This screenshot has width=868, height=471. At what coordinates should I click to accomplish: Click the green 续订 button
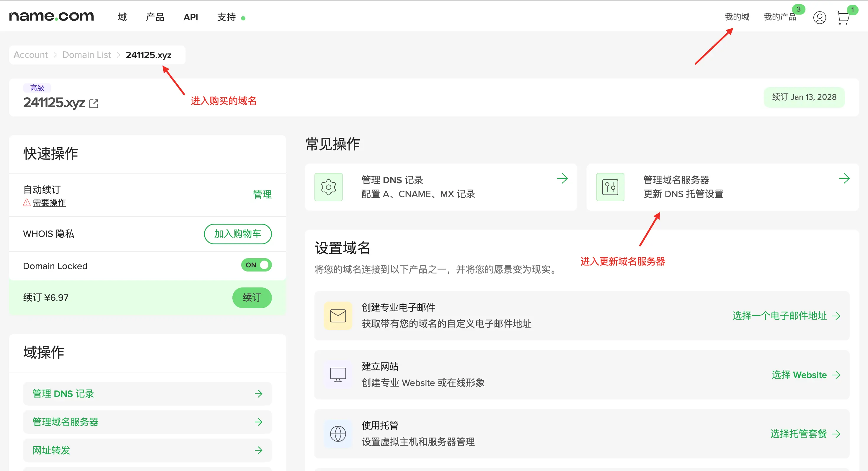(x=252, y=297)
